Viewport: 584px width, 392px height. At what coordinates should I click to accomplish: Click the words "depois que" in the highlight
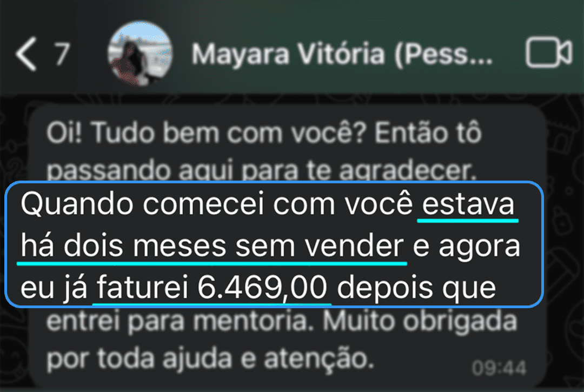[x=416, y=288]
